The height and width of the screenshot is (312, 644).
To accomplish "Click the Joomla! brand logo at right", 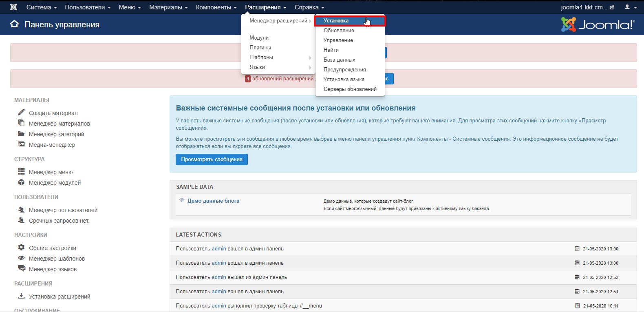I will (598, 24).
